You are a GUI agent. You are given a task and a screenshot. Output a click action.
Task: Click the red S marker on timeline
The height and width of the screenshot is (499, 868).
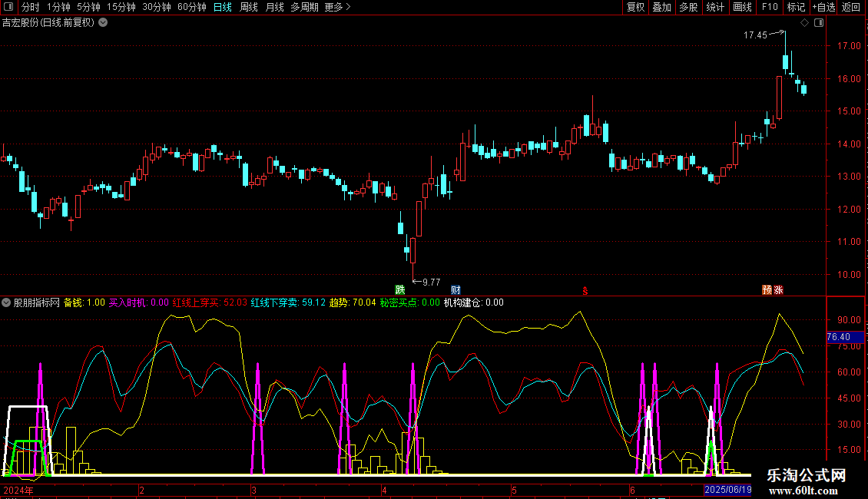585,291
